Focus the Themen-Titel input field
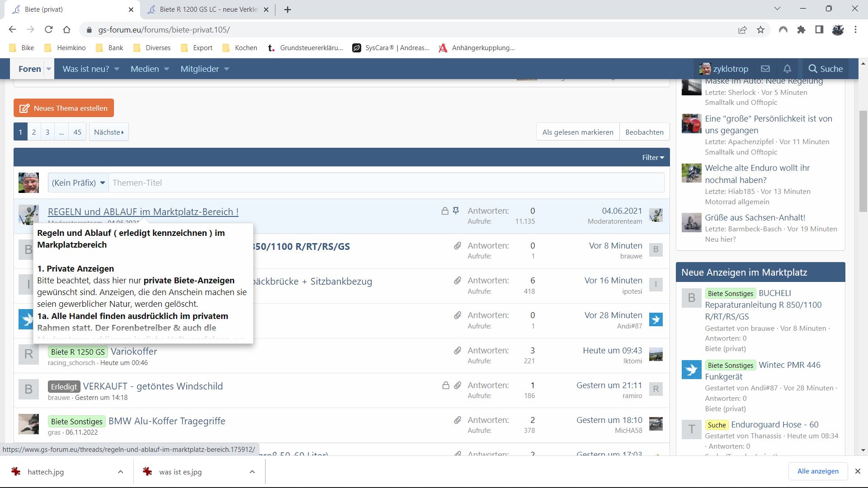This screenshot has width=868, height=488. (387, 183)
